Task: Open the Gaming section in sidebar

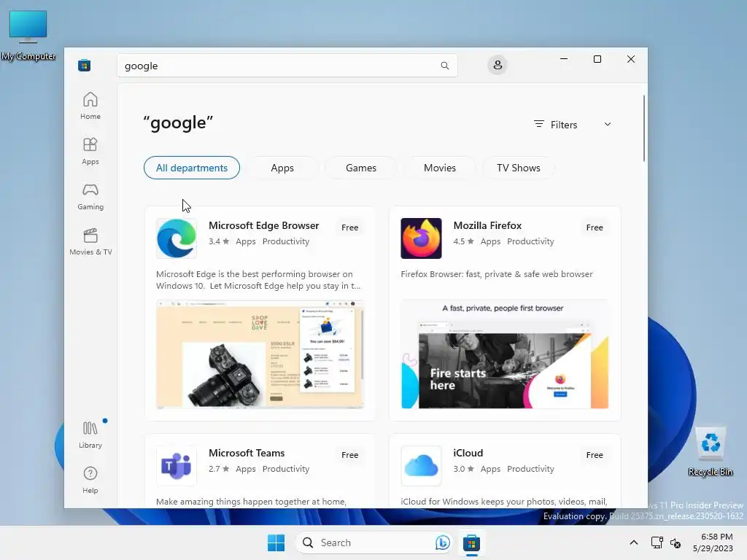Action: click(x=90, y=196)
